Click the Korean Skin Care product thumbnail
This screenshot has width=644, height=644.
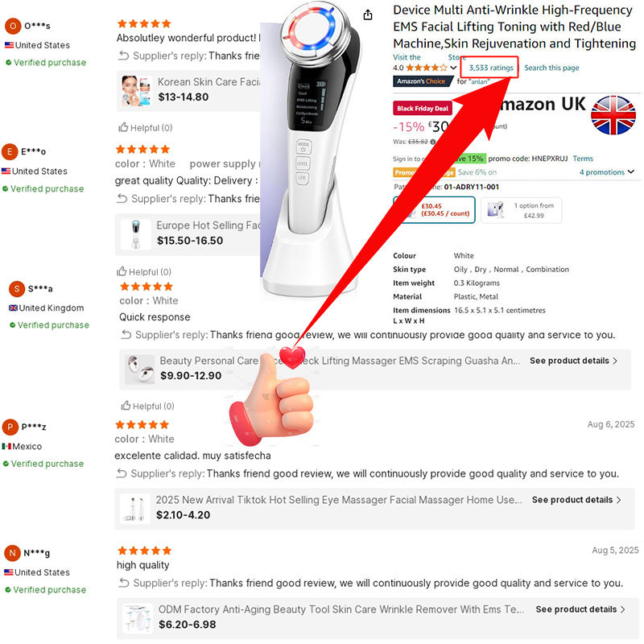136,90
